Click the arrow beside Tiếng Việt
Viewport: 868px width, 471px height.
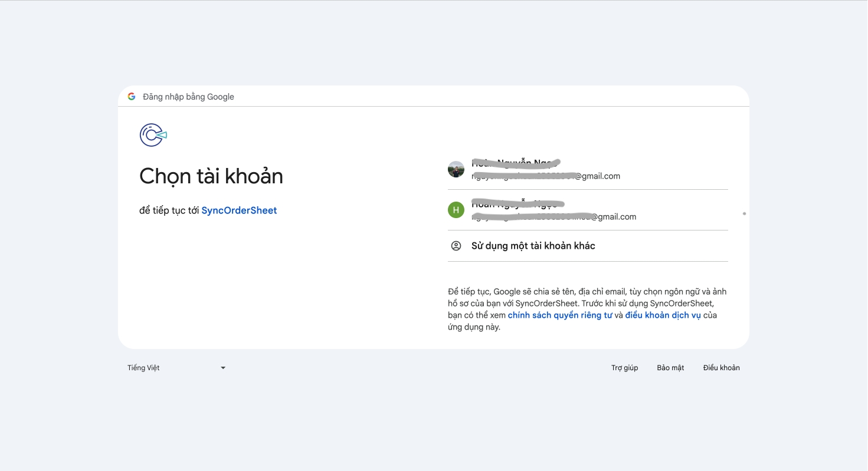pos(223,368)
